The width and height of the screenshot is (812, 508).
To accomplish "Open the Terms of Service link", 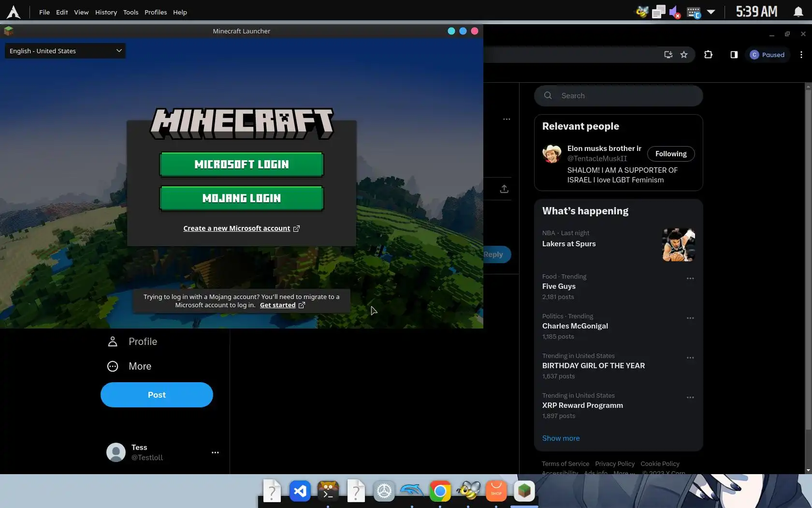I will (x=565, y=464).
